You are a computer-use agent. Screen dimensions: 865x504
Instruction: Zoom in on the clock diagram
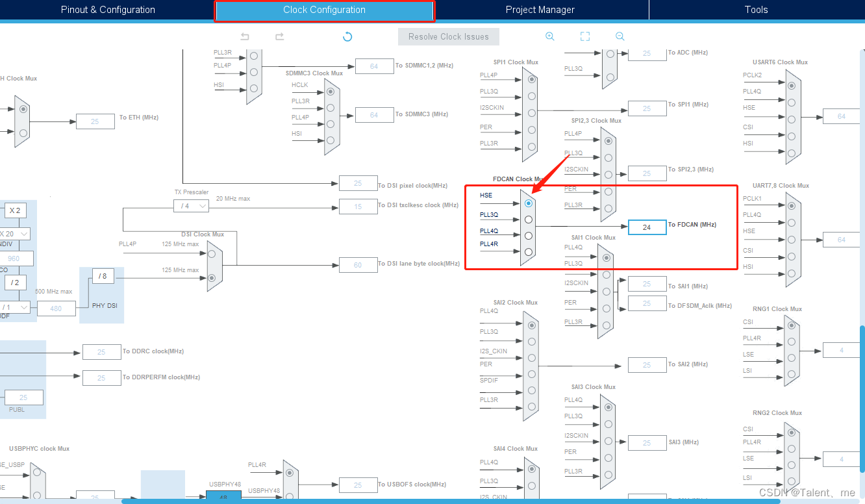point(550,36)
